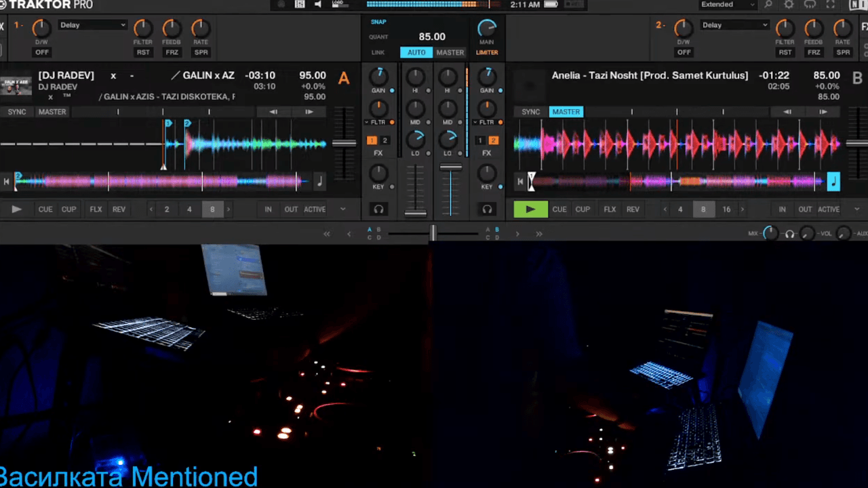Screen dimensions: 868x488
Task: Start playback on Deck A
Action: (x=16, y=209)
